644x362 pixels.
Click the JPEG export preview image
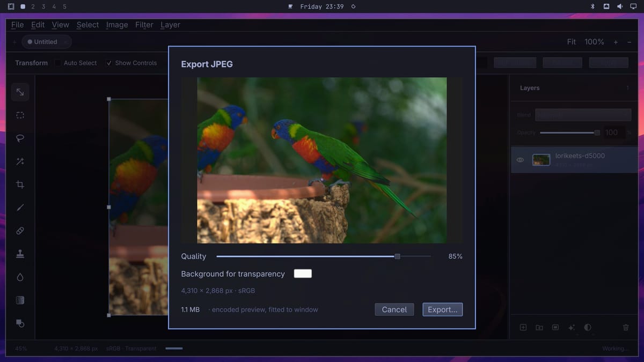[322, 160]
